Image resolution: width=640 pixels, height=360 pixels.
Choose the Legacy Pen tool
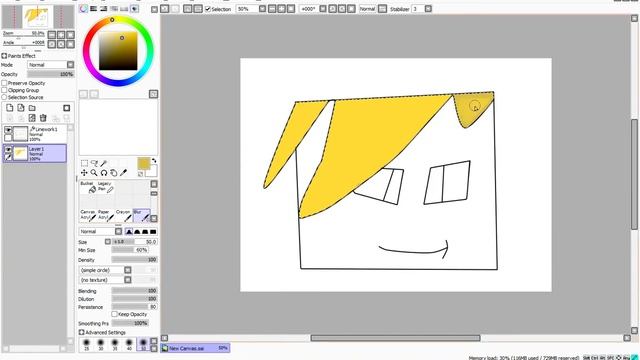tap(105, 187)
